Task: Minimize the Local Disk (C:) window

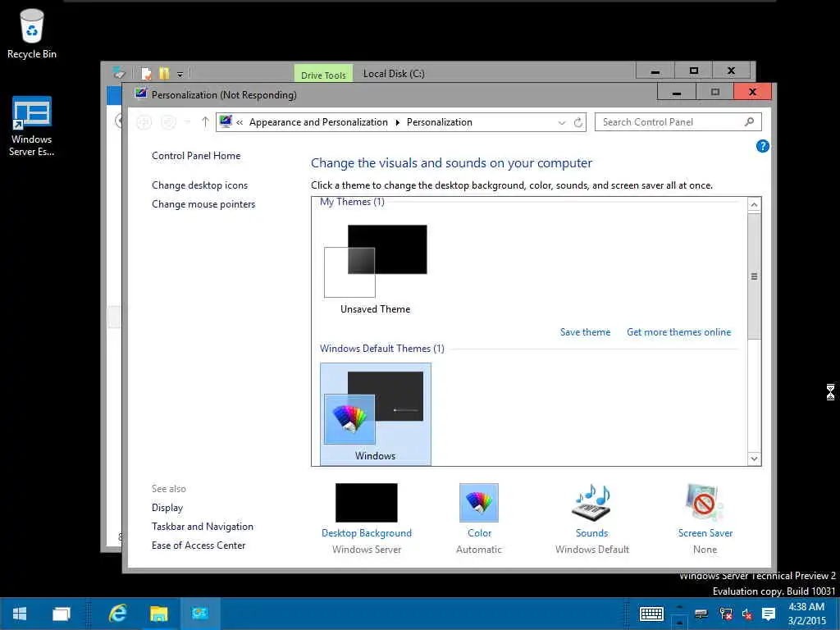Action: tap(655, 71)
